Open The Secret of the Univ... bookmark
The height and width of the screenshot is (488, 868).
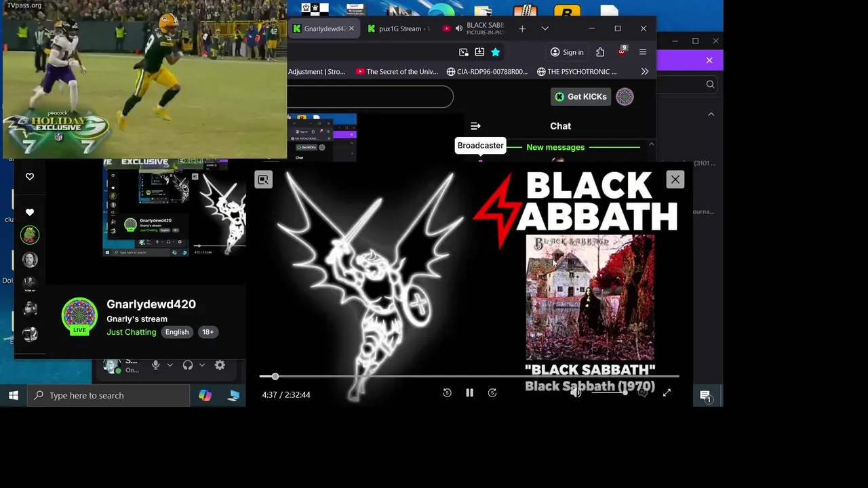pyautogui.click(x=397, y=72)
